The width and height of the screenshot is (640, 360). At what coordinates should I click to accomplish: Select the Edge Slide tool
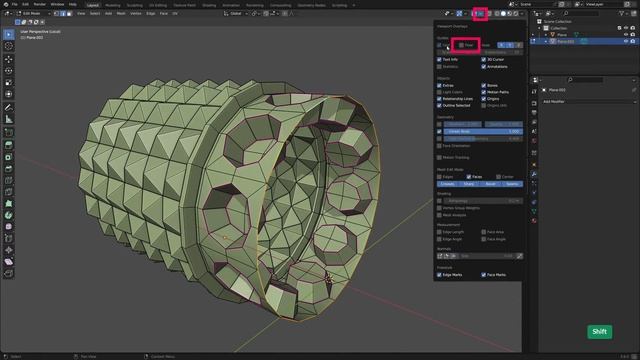pos(9,238)
